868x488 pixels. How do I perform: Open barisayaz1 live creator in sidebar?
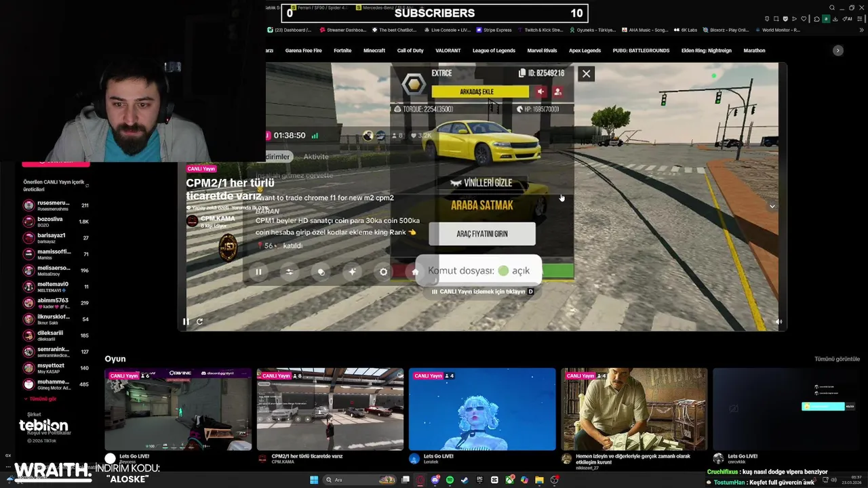point(57,238)
